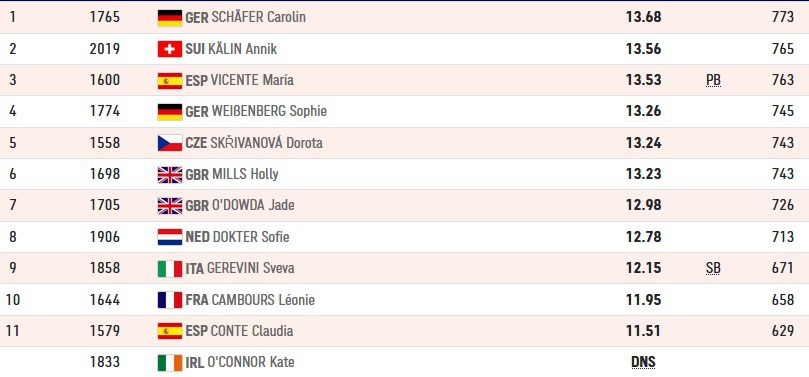Click the Swiss flag next to KÄLIN Annik
The height and width of the screenshot is (377, 809).
(x=170, y=49)
